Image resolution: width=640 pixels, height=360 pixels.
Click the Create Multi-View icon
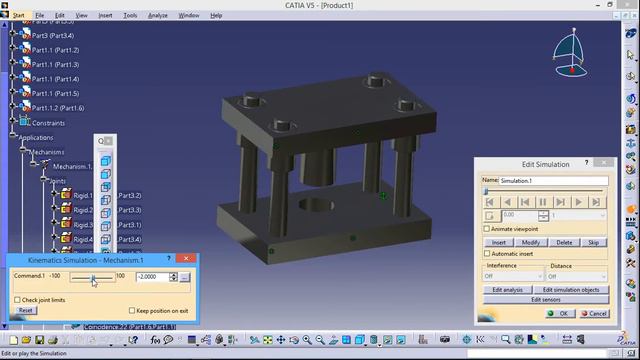point(346,340)
